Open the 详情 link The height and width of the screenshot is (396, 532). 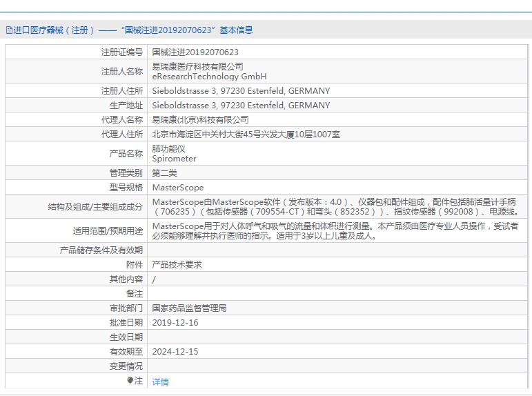coord(160,382)
